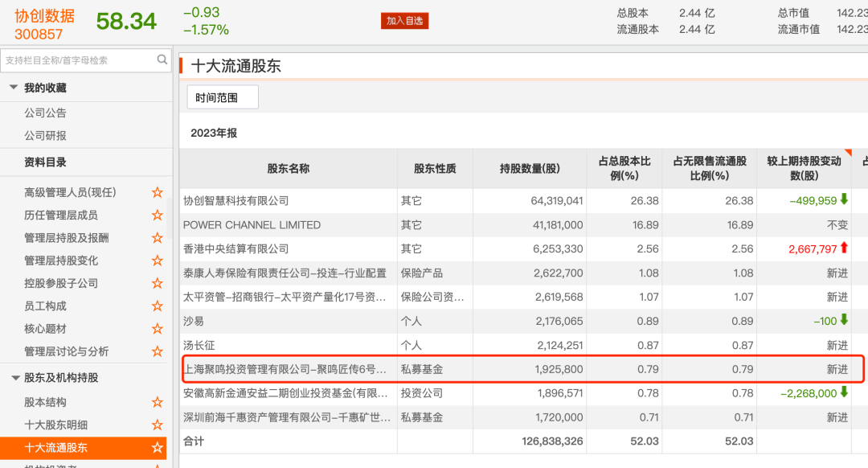Click 持股数量(股) column header
Image resolution: width=868 pixels, height=468 pixels.
tap(529, 168)
